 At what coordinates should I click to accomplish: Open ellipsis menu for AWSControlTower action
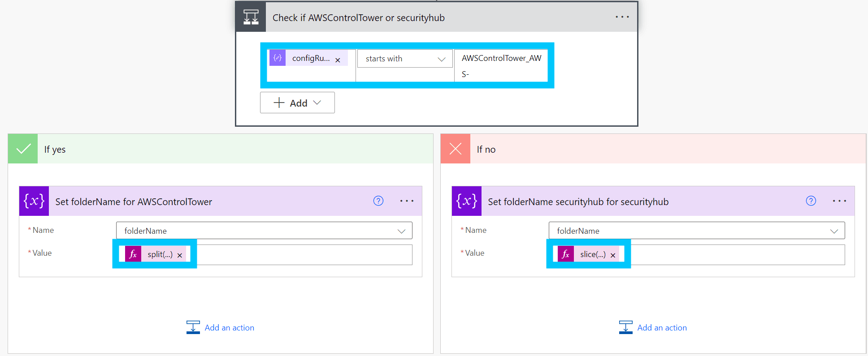(407, 201)
